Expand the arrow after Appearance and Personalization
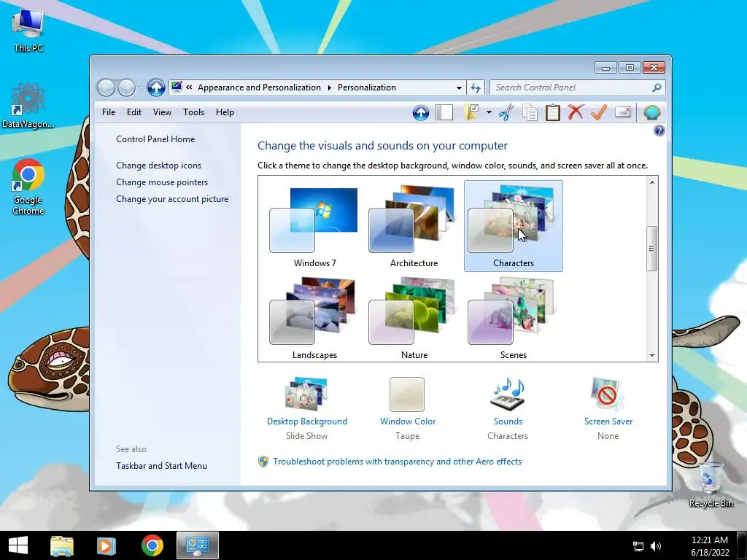 pyautogui.click(x=329, y=87)
